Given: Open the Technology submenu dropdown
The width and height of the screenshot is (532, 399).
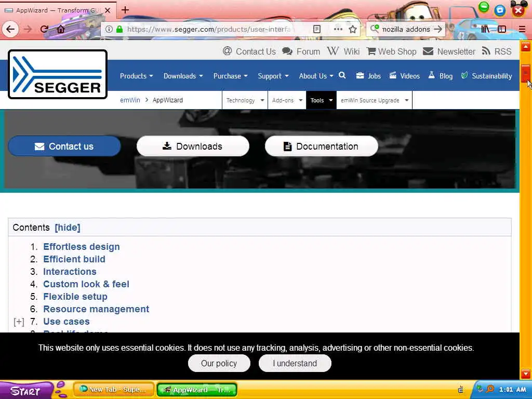Looking at the screenshot, I should click(x=245, y=100).
